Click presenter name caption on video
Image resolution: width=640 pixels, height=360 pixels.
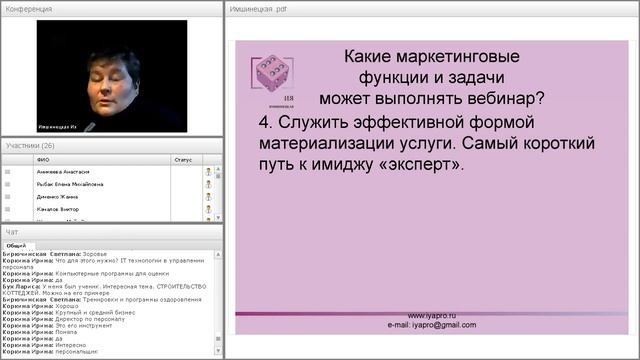coord(58,127)
